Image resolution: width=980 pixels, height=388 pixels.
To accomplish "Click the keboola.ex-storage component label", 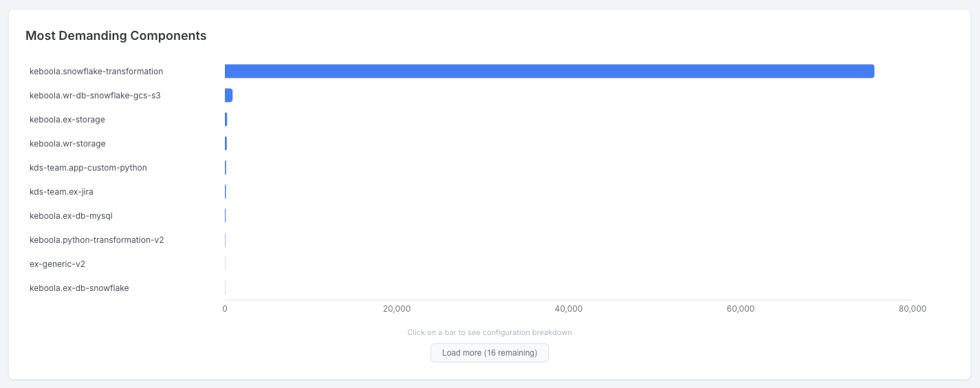I will click(x=67, y=120).
